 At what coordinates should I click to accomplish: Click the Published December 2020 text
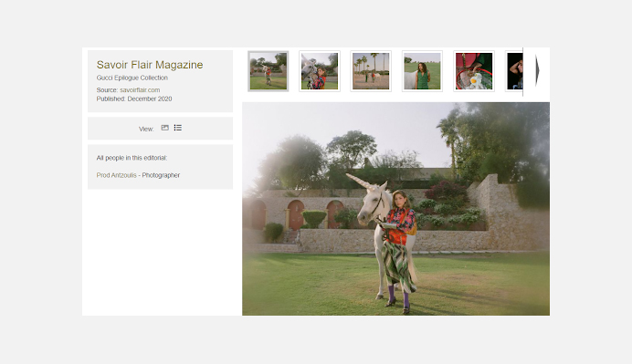click(134, 99)
